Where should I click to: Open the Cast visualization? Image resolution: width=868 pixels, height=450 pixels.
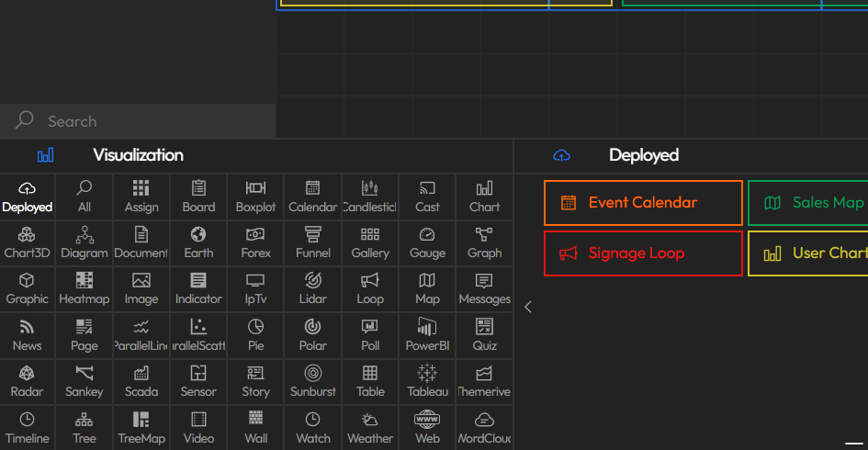click(x=427, y=197)
